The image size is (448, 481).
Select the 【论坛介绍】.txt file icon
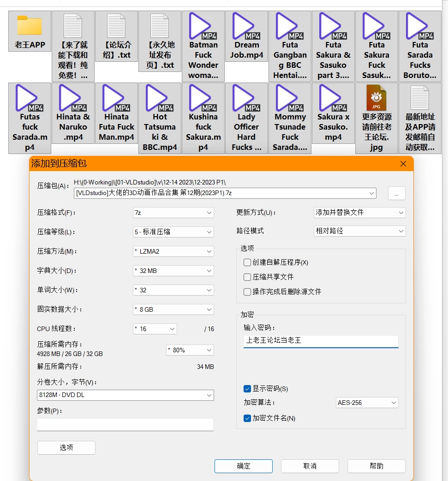click(116, 36)
